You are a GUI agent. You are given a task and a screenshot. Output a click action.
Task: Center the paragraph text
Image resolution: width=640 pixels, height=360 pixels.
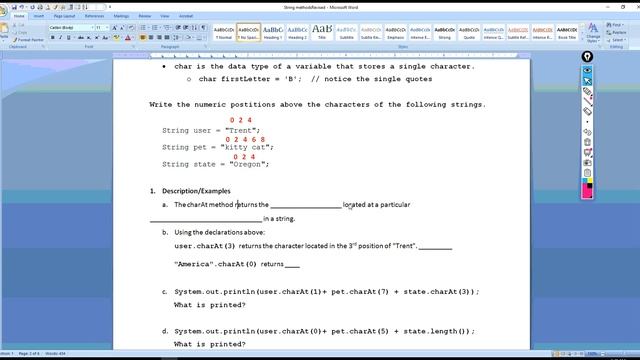click(151, 38)
